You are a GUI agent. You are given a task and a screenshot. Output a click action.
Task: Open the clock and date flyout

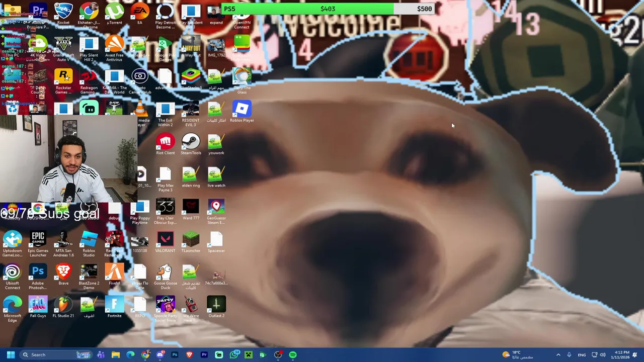[621, 355]
